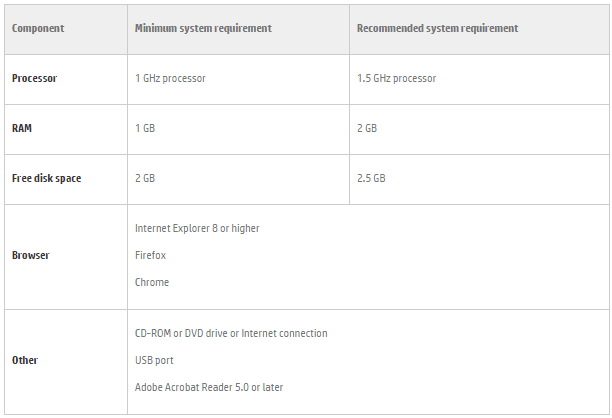Viewport: 612px width, 418px height.
Task: Click minimum free disk space 2 GB
Action: tap(145, 178)
